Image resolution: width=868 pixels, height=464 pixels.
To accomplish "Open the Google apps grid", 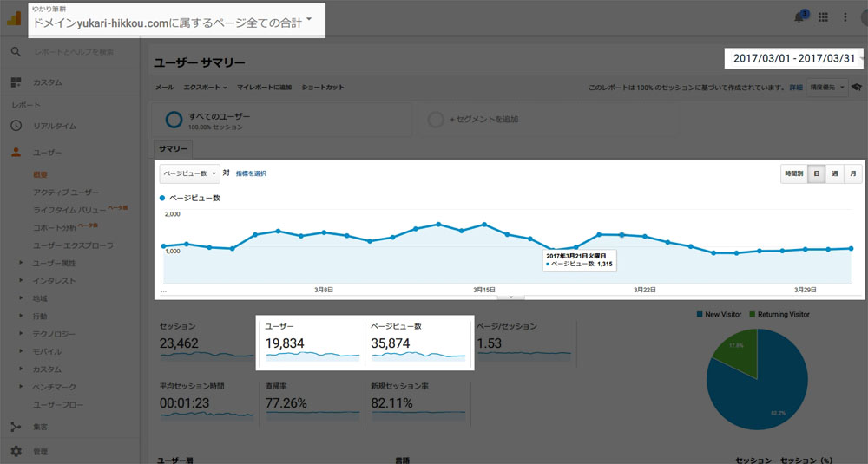I will pyautogui.click(x=823, y=17).
